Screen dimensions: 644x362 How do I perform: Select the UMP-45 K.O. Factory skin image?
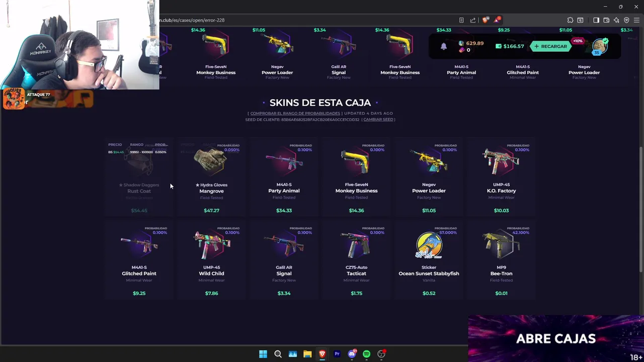point(501,161)
